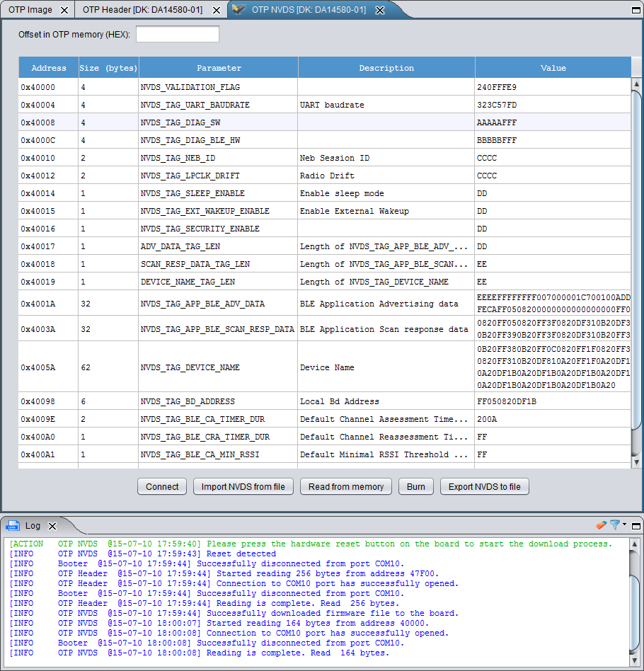Screen dimensions: 644x671
Task: Select NVDS_TAG_BLE_CA_MIN_RSSI parameter cell
Action: 218,454
